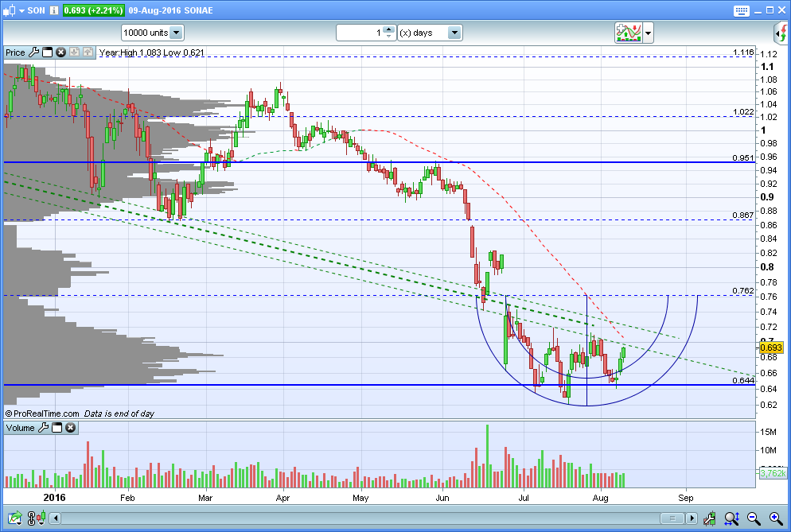
Task: Click the 09-Aug-2016 SONAE title text
Action: [170, 10]
